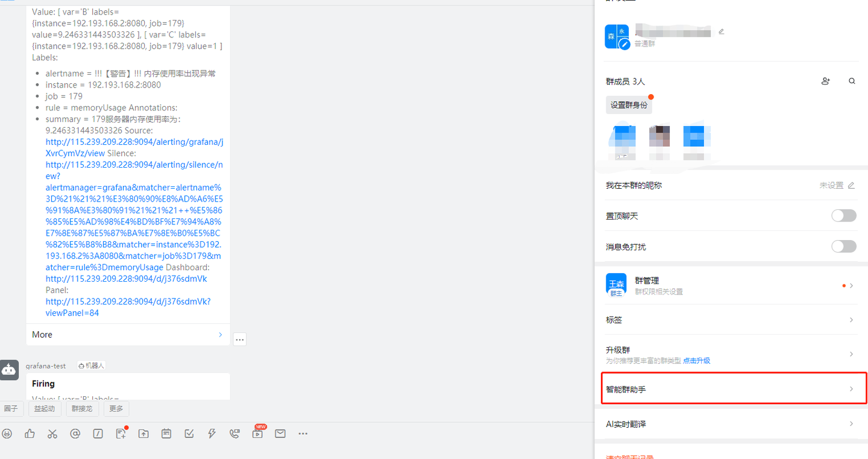Click the Firing message title
868x459 pixels.
43,384
